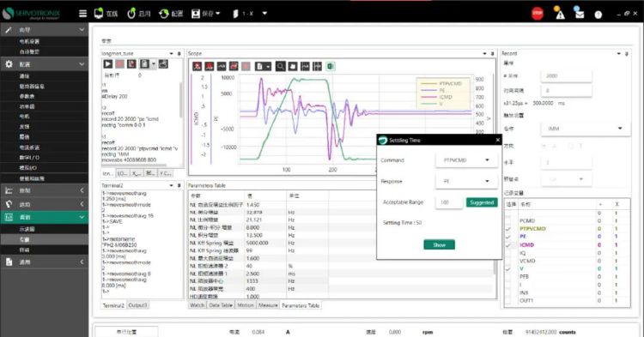The width and height of the screenshot is (644, 337).
Task: Click the red STOP button in the top bar
Action: point(538,14)
